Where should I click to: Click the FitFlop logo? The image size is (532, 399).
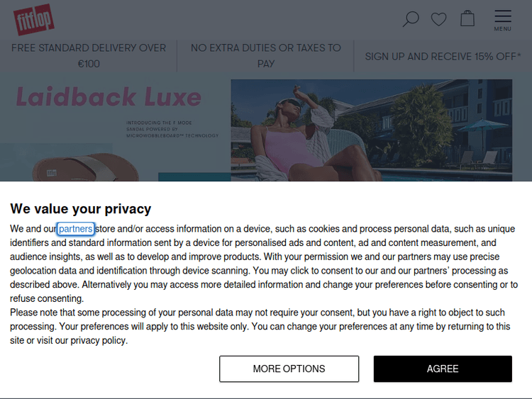pos(34,20)
